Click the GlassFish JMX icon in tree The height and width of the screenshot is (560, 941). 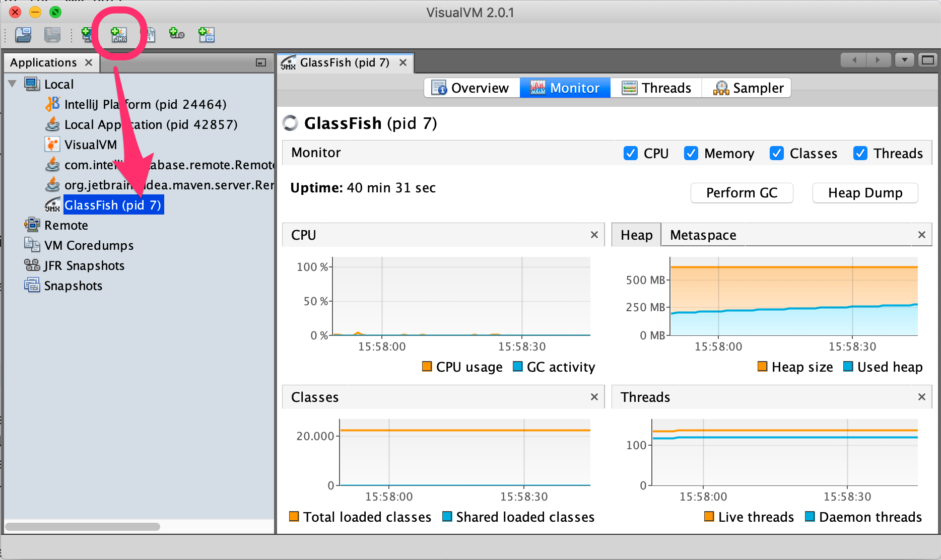(x=52, y=205)
